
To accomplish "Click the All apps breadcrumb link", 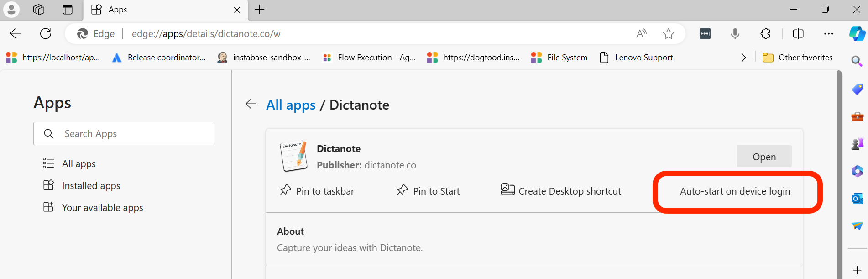I will 291,105.
